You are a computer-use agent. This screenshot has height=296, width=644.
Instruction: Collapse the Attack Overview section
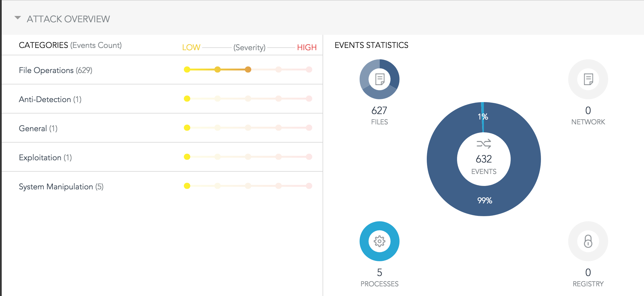(x=18, y=18)
